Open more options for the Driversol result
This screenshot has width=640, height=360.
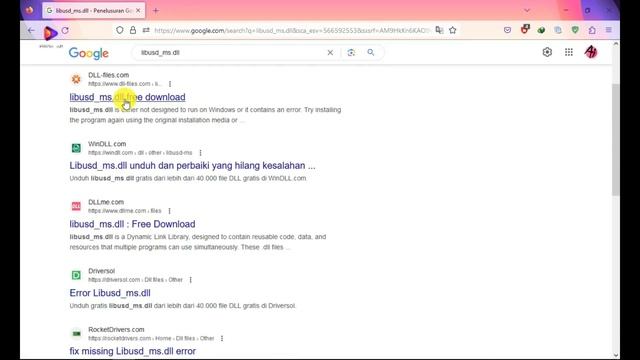point(191,280)
